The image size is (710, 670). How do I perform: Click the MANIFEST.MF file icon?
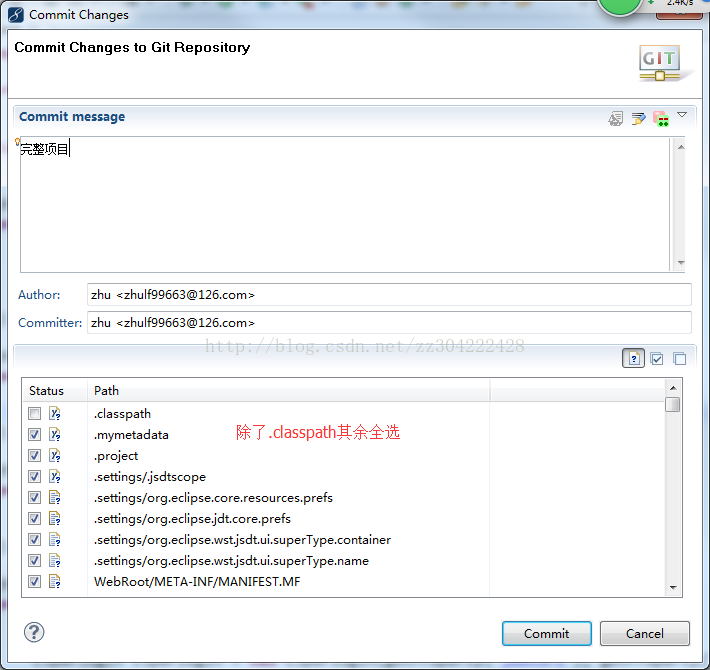(x=55, y=581)
